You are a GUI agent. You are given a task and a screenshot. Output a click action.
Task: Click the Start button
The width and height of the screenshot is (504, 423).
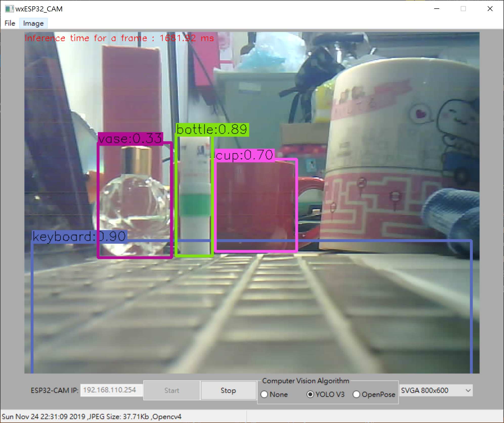(172, 390)
